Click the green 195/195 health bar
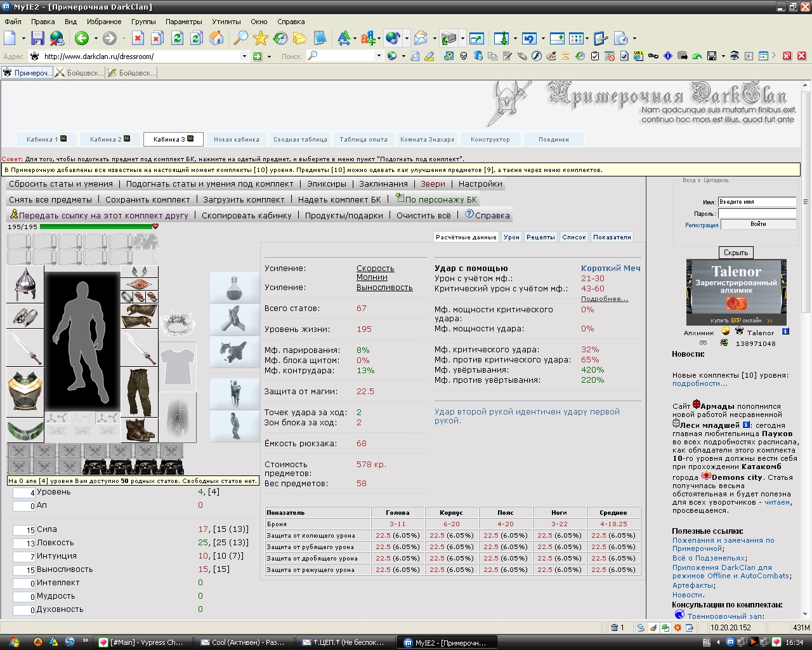 96,227
